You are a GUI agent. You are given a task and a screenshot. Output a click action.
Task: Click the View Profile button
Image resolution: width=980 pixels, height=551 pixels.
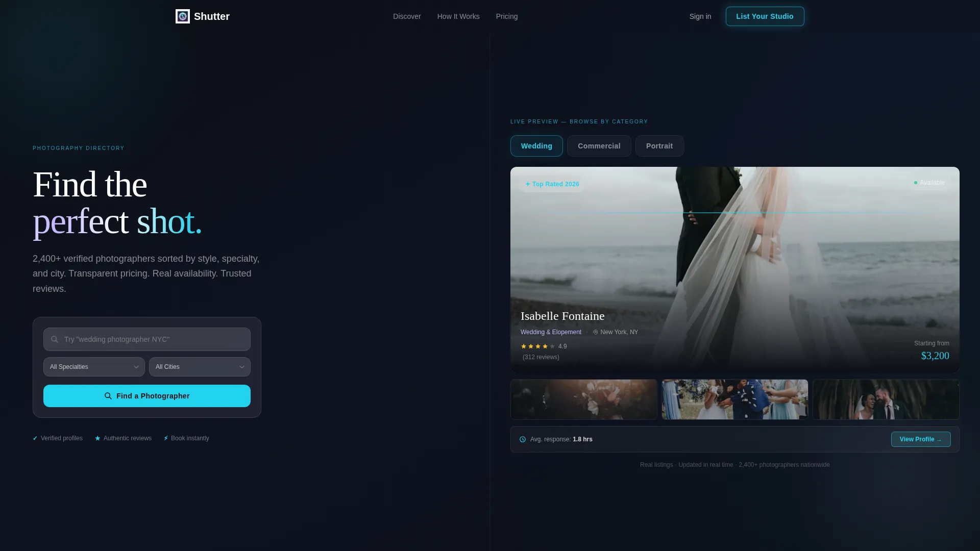pos(921,439)
